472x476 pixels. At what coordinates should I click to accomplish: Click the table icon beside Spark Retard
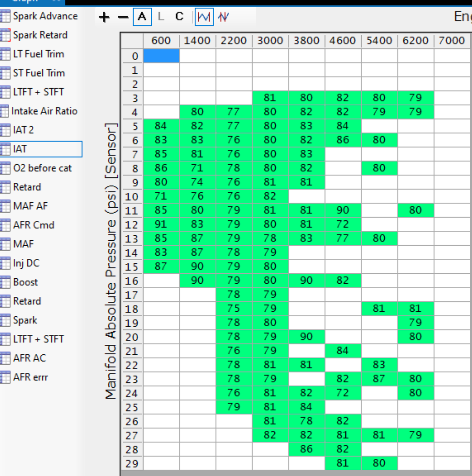pos(5,35)
